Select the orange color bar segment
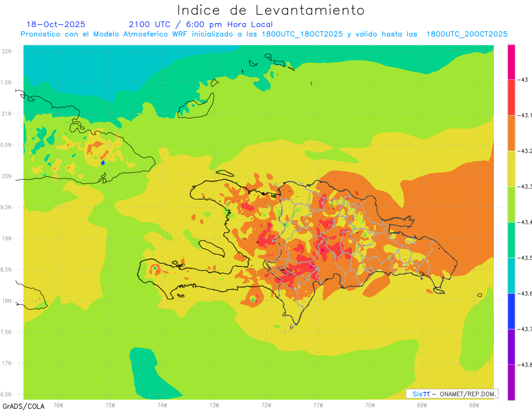The height and width of the screenshot is (411, 532). [x=511, y=133]
